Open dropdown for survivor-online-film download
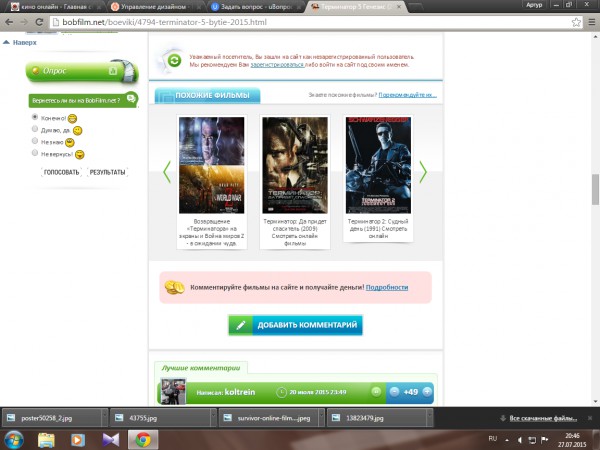This screenshot has width=600, height=450. 321,418
